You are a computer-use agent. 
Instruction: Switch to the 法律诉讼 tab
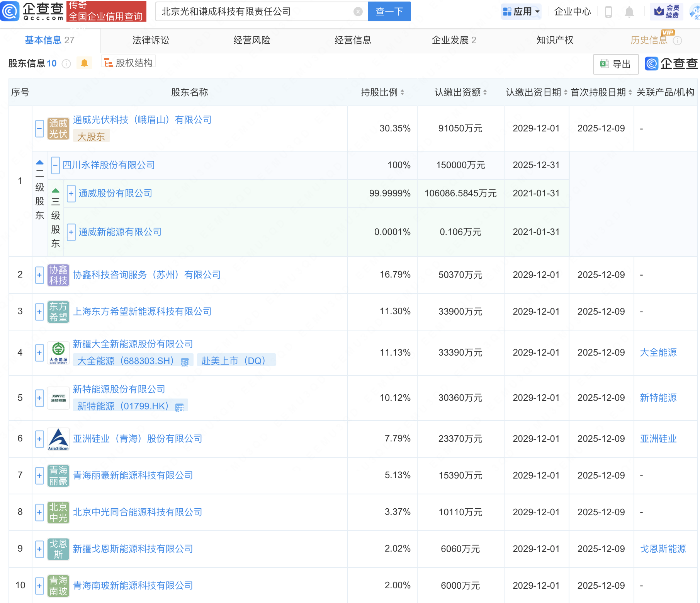tap(151, 40)
